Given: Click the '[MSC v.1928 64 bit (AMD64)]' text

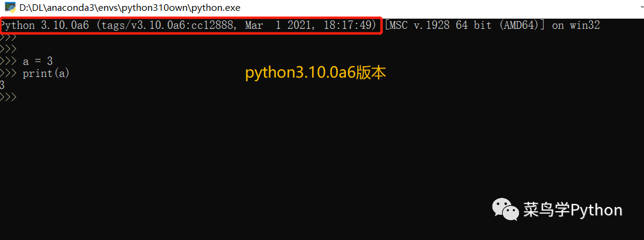Looking at the screenshot, I should [465, 25].
